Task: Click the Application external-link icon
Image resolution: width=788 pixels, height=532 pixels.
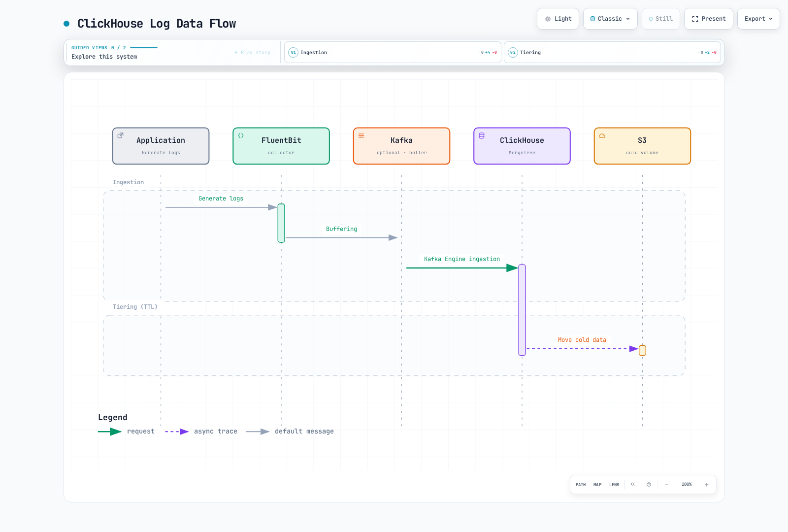Action: (x=120, y=135)
